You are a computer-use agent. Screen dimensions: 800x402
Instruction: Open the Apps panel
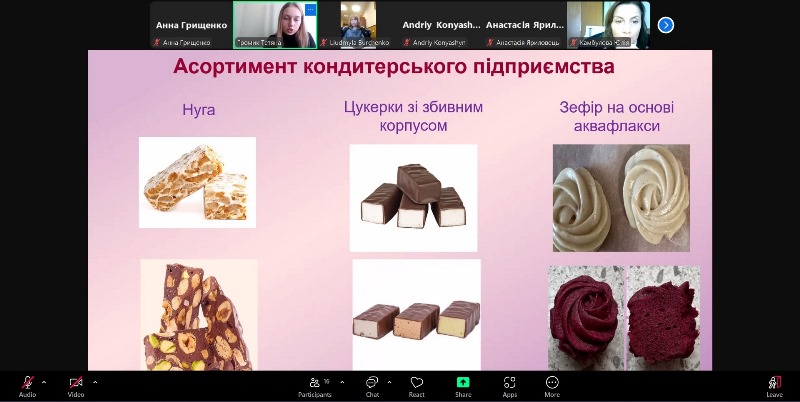coord(509,386)
